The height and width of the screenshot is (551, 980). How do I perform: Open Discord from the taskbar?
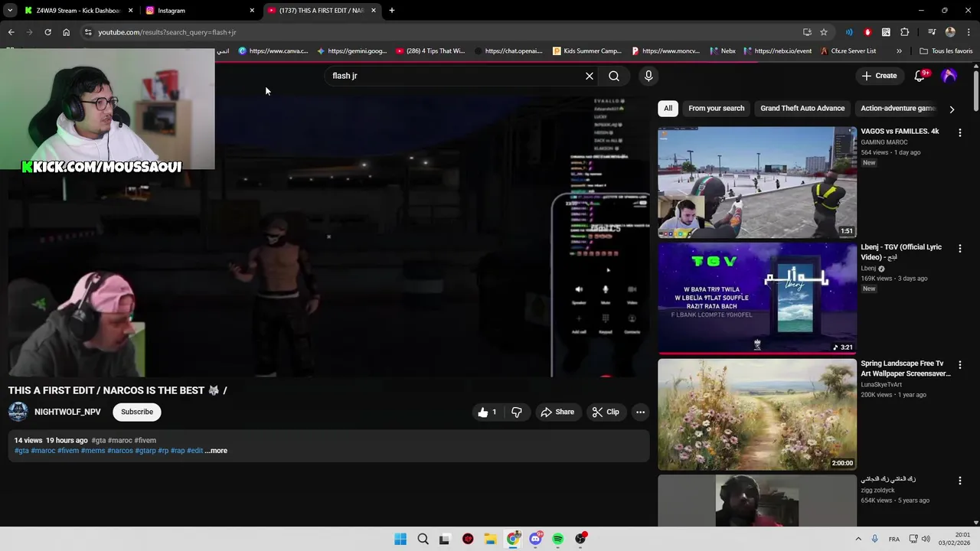[x=535, y=540]
